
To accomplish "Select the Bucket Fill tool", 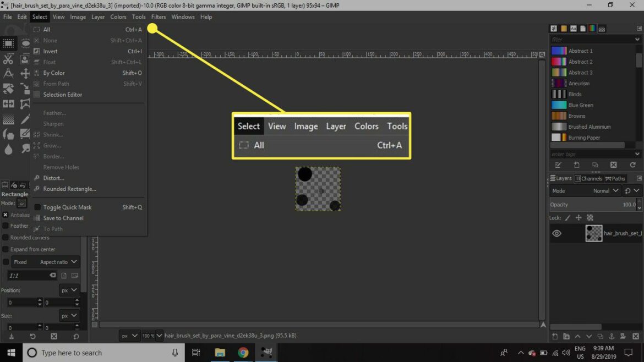I will 8,134.
